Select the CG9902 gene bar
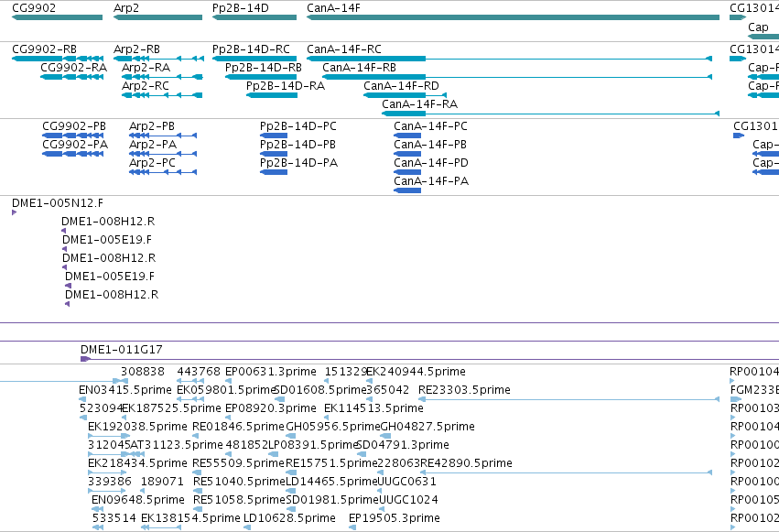 (x=57, y=17)
